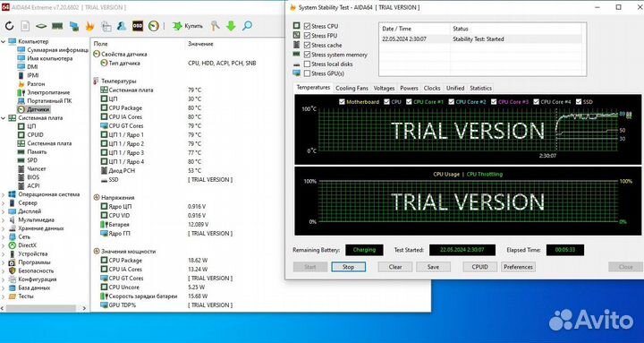This screenshot has width=644, height=343.
Task: Open the OSD panel toolbar icon
Action: point(138,26)
